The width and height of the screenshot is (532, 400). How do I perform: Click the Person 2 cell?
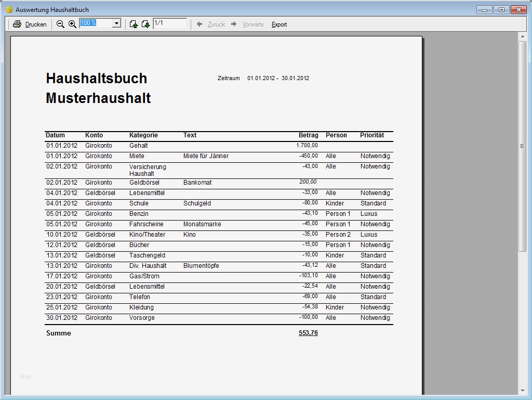click(x=338, y=235)
